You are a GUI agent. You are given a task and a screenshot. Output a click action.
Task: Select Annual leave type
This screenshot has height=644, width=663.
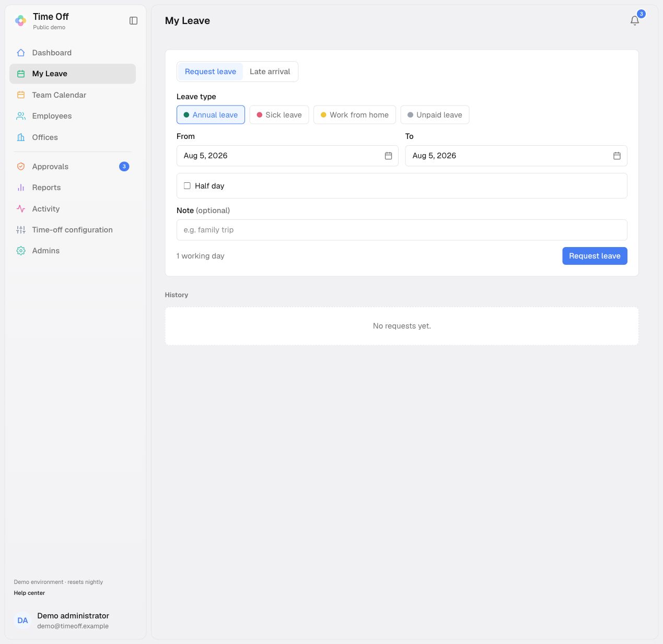[x=211, y=115]
